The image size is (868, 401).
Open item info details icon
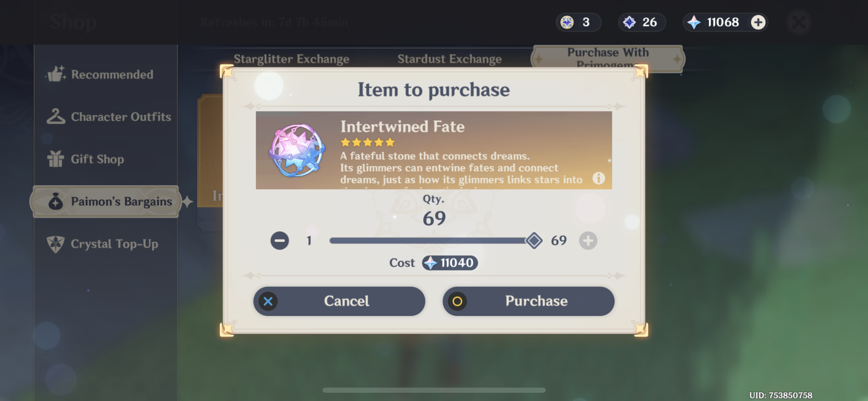click(599, 178)
